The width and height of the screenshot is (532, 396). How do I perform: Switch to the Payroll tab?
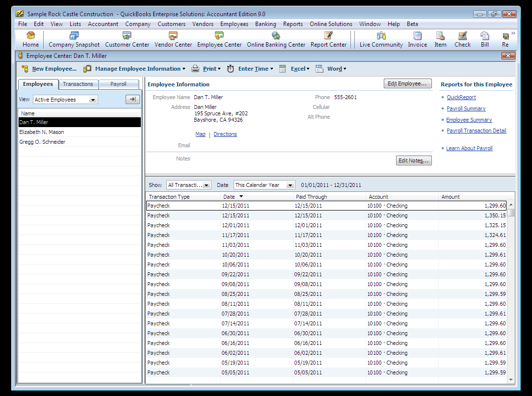point(118,84)
